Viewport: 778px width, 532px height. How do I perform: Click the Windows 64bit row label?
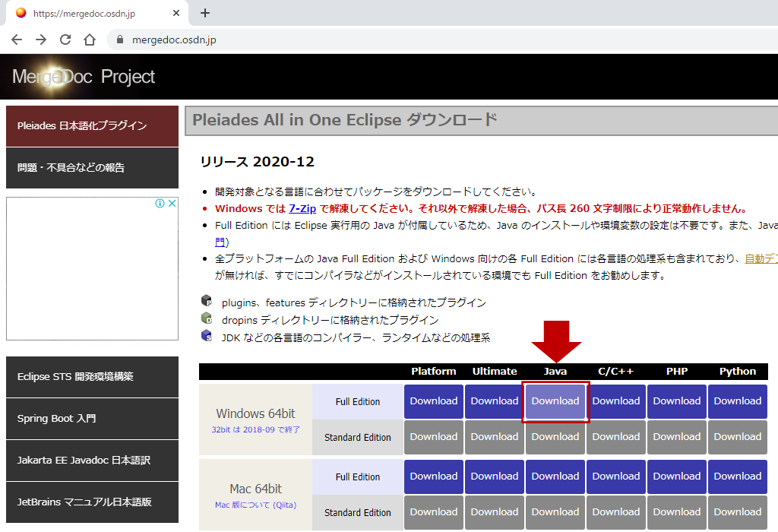tap(255, 413)
